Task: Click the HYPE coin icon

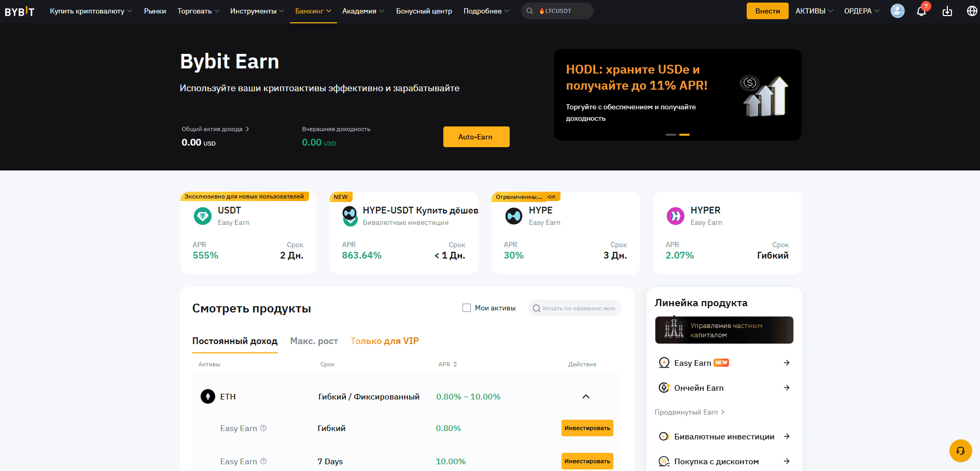Action: [514, 216]
